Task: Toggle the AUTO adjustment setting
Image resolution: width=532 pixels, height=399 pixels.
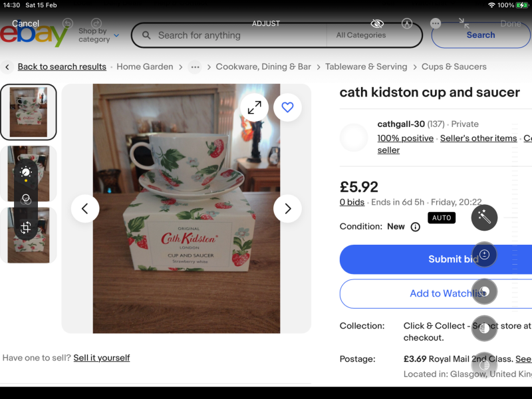Action: tap(442, 217)
